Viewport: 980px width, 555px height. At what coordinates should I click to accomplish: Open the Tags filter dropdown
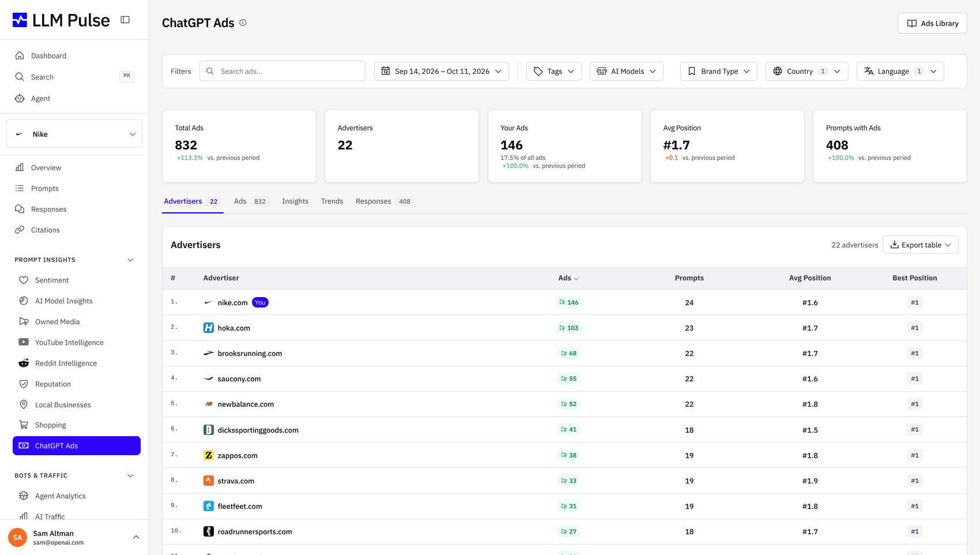point(554,71)
